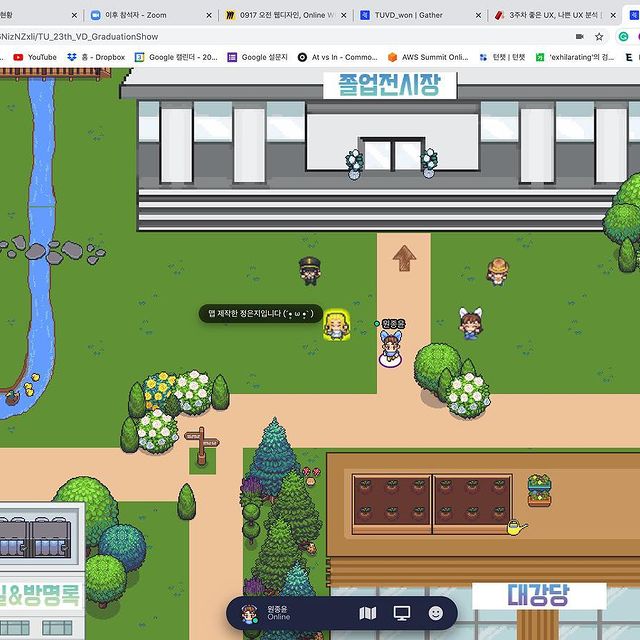Click the blonde avatar with yellow highlight
This screenshot has width=640, height=640.
pyautogui.click(x=336, y=326)
